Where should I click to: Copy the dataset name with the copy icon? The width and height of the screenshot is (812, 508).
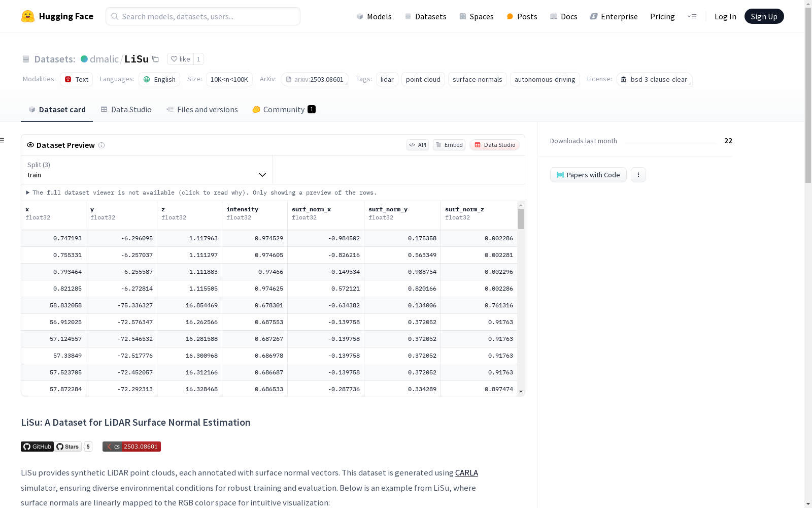point(156,59)
